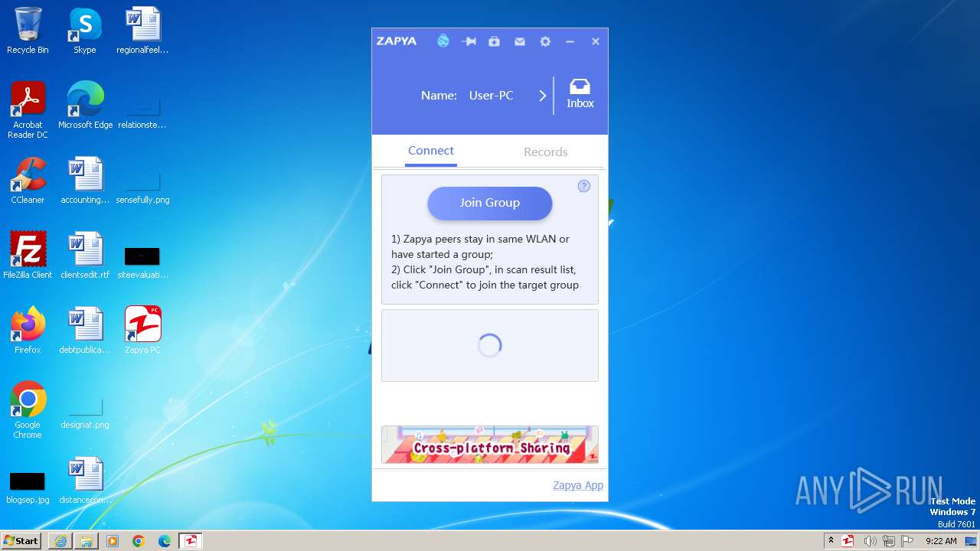The image size is (980, 551).
Task: Open sensefully.png desktop file
Action: pyautogui.click(x=142, y=188)
